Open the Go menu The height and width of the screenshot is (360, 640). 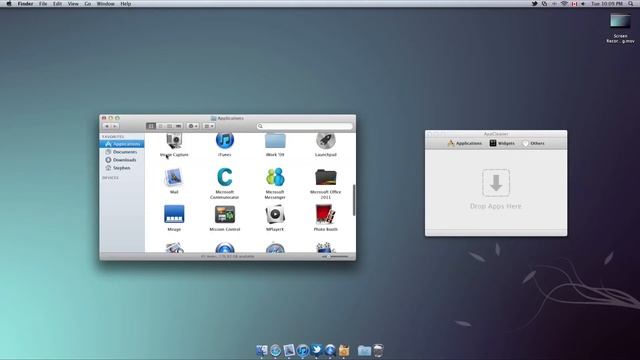(x=88, y=4)
